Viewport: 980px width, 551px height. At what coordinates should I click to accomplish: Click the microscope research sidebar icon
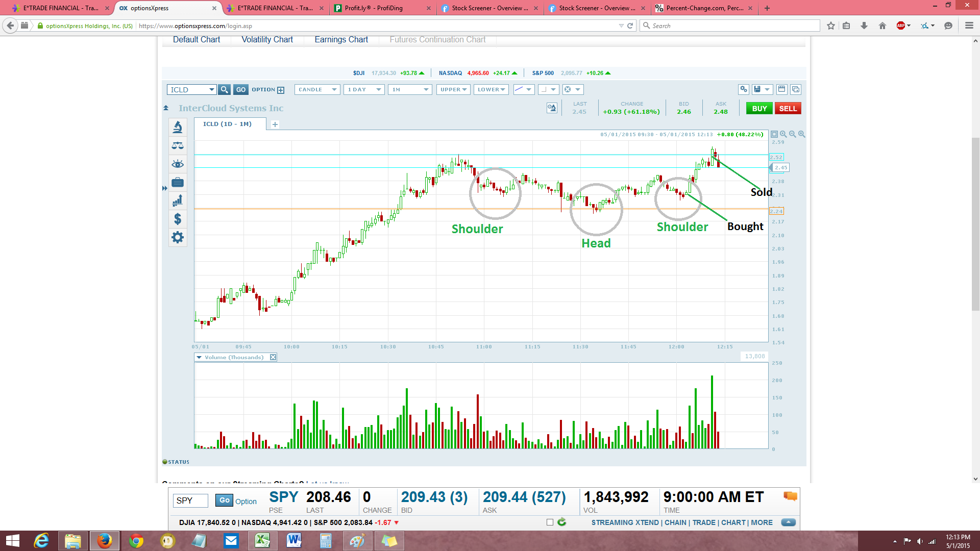pos(178,127)
